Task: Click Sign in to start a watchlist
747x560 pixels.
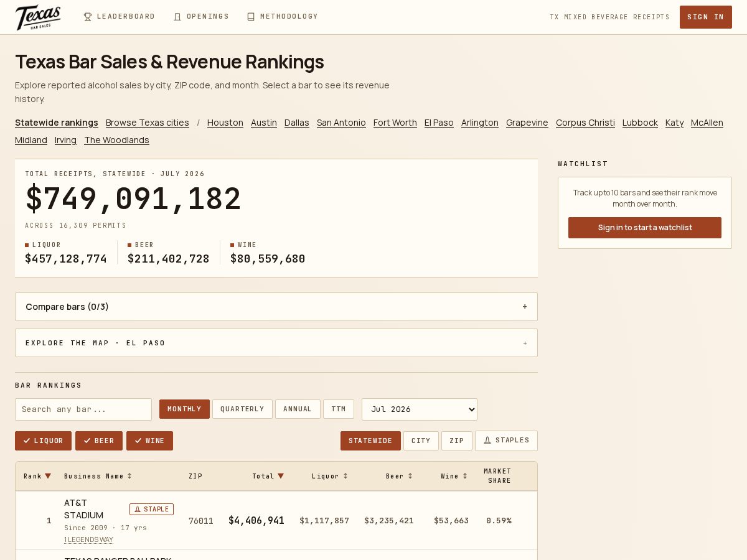Action: [x=645, y=228]
